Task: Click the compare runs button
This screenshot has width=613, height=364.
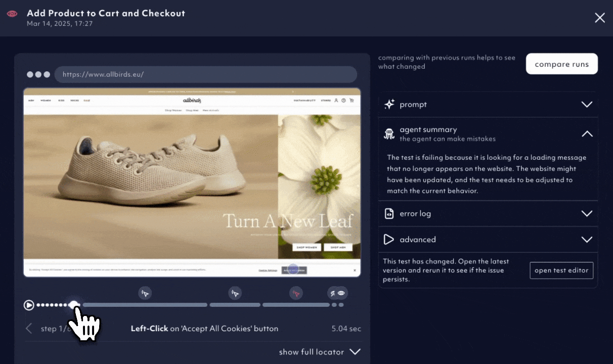Action: [562, 64]
